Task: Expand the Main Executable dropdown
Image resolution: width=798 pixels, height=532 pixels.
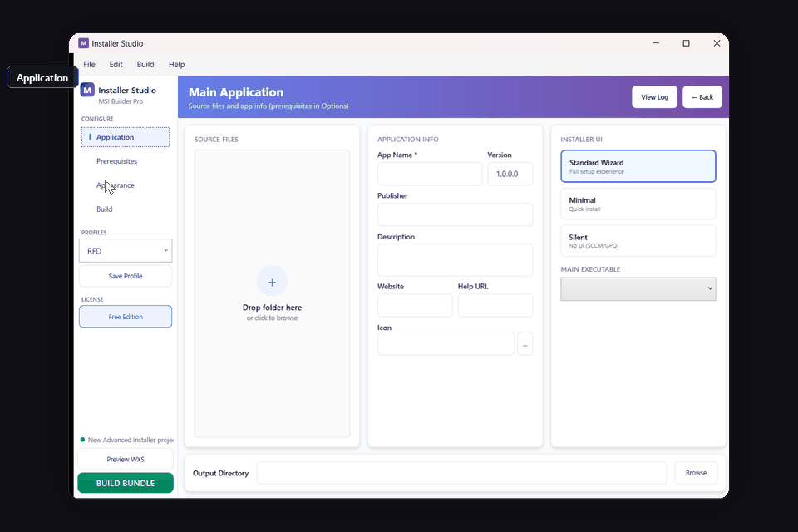Action: coord(638,288)
